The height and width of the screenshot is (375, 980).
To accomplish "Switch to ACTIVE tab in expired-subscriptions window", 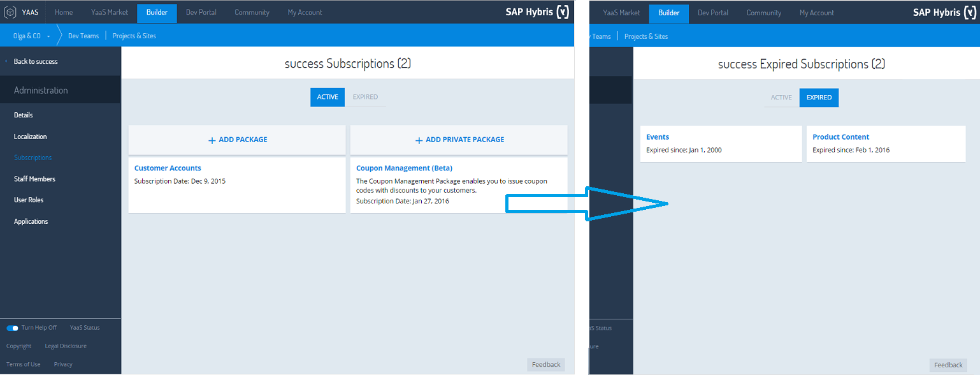I will 781,98.
